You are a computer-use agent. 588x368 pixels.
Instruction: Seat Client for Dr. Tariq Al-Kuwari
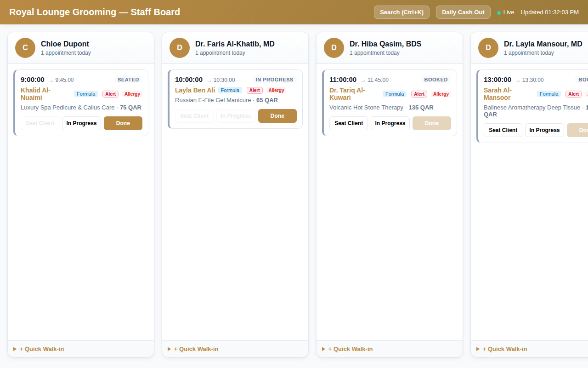click(349, 123)
